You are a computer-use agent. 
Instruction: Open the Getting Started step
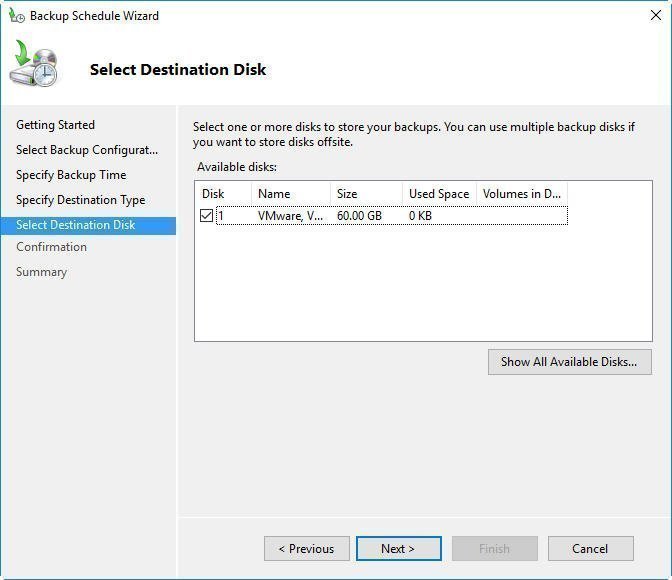coord(55,125)
